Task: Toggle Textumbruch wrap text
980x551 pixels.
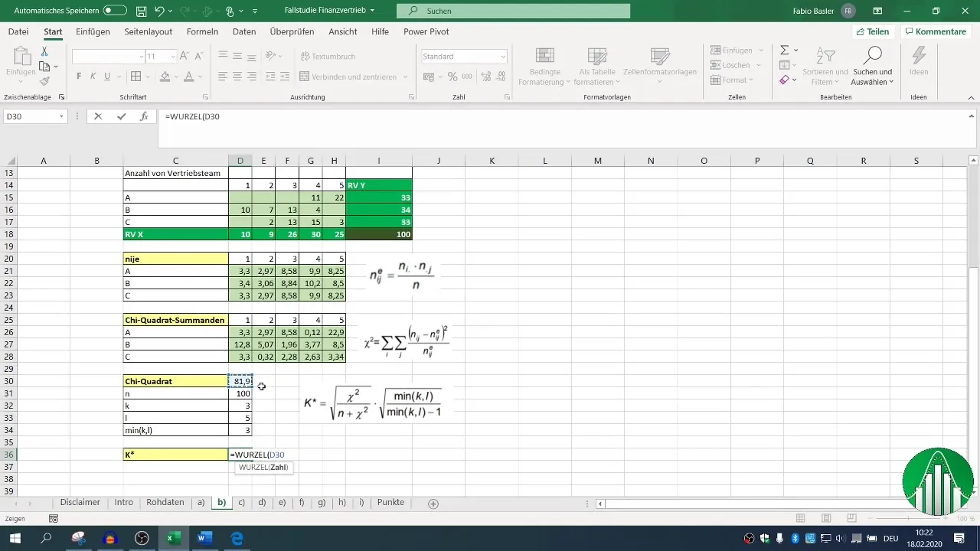Action: pos(328,57)
